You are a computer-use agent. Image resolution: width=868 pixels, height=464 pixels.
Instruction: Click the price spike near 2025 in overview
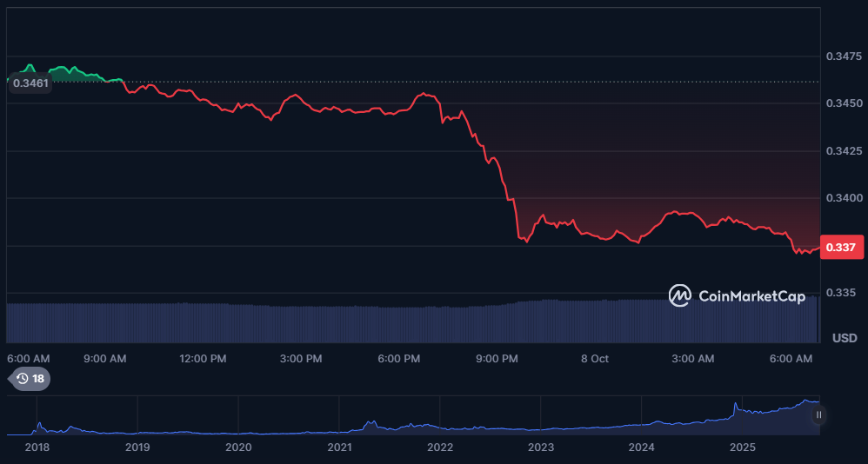[x=736, y=407]
